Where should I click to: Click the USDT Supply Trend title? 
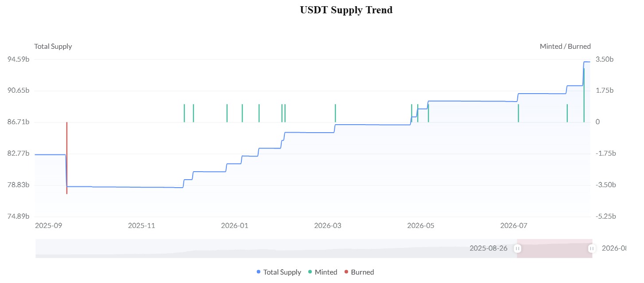[346, 10]
